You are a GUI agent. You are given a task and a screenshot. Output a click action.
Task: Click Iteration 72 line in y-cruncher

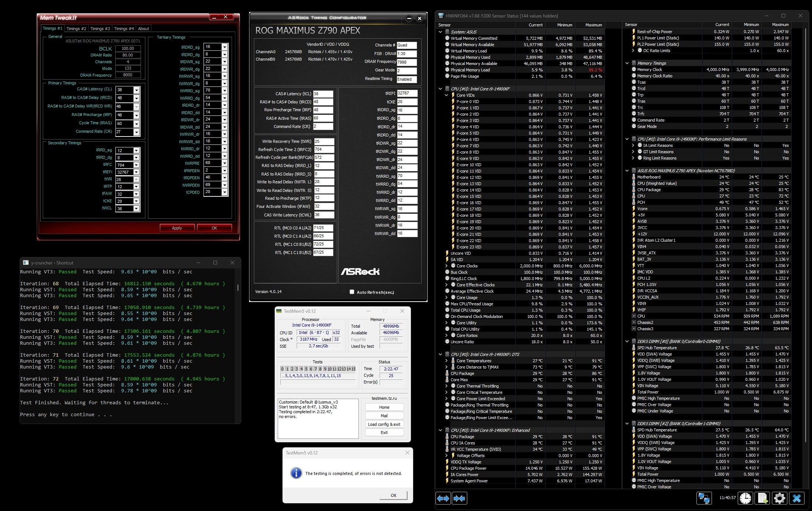[x=123, y=379]
